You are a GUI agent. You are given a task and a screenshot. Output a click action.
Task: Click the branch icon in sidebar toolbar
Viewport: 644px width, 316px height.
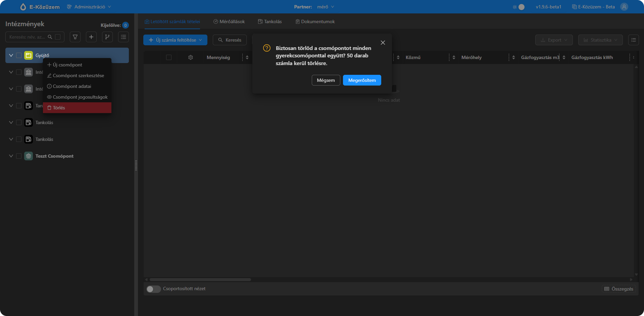pyautogui.click(x=107, y=37)
